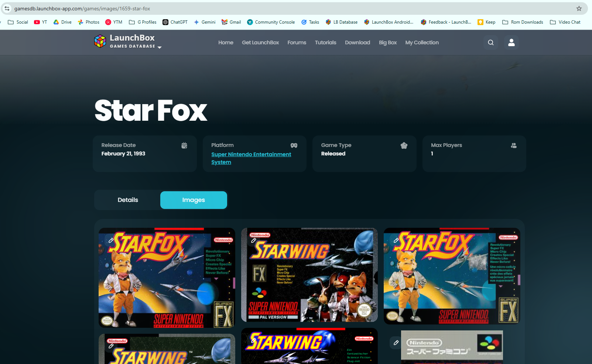Click the February 21, 1993 release date
Viewport: 592px width, 364px height.
pos(123,154)
